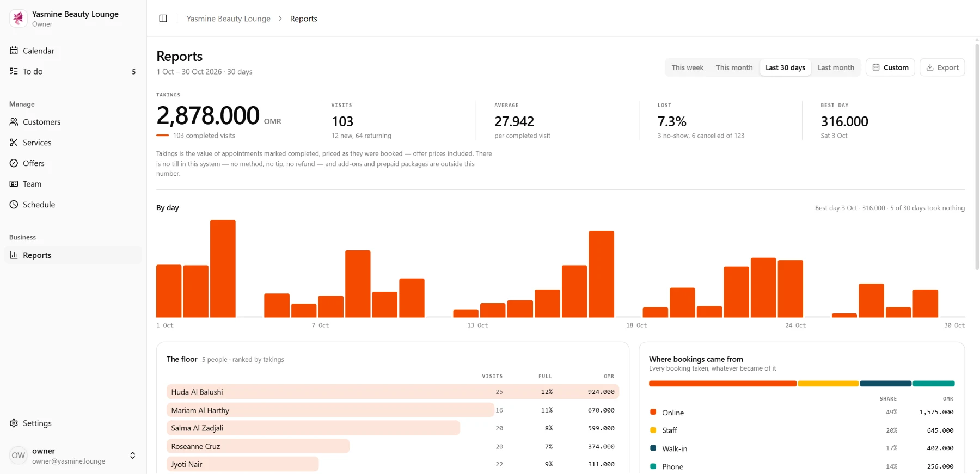The height and width of the screenshot is (474, 980).
Task: Click the Staff source row
Action: tap(801, 430)
